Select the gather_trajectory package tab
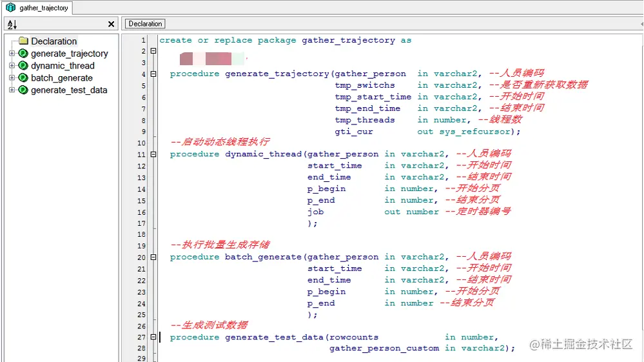The width and height of the screenshot is (644, 362). pos(37,8)
